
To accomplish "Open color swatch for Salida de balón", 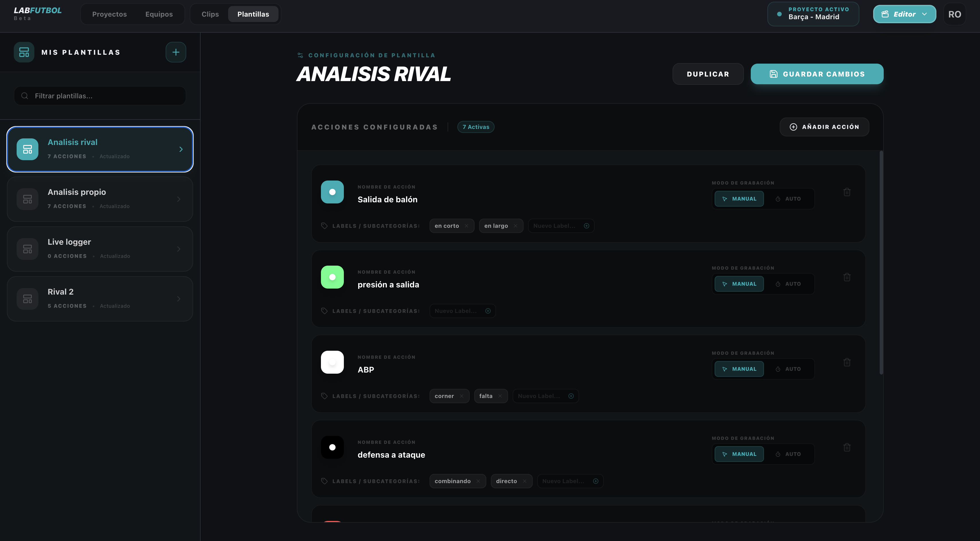I will 332,192.
